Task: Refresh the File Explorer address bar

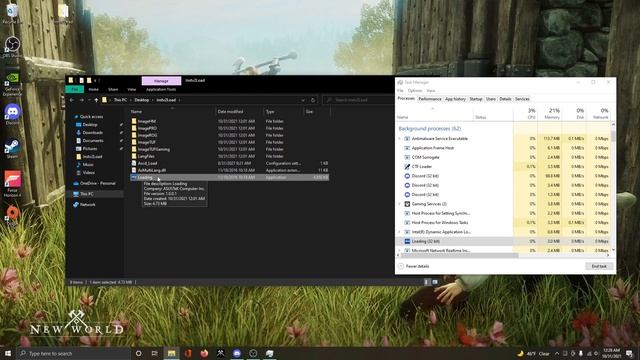Action: [x=313, y=100]
